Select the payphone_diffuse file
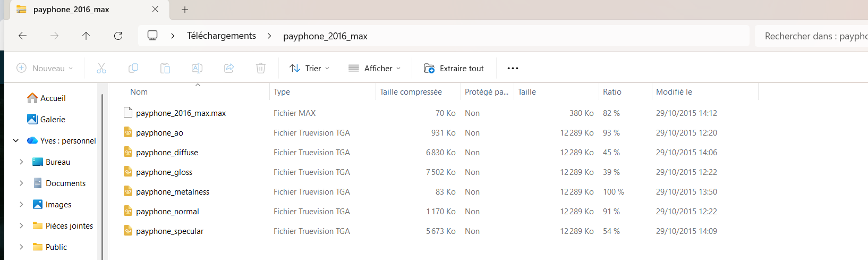 167,153
